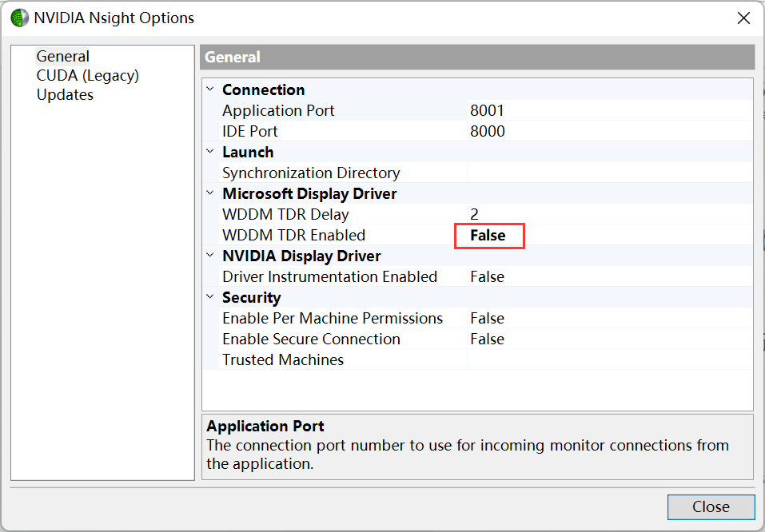Click the NVIDIA Display Driver header text
This screenshot has height=532, width=765.
point(301,256)
